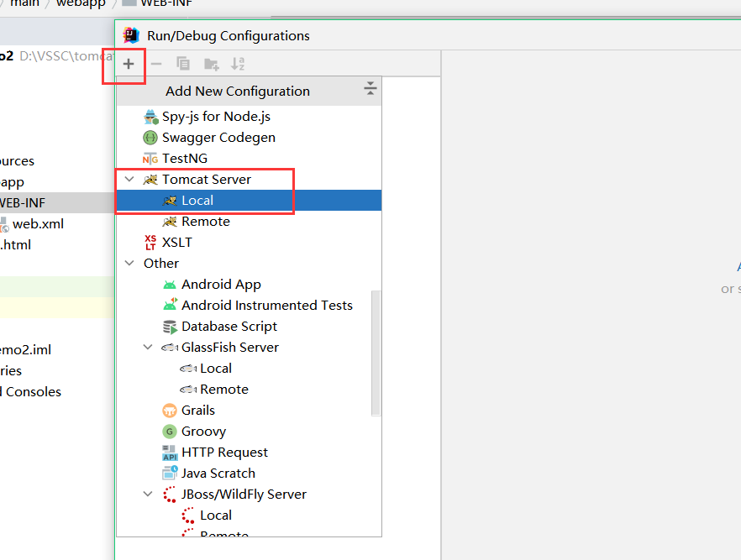Select Swagger Codegen configuration type
The width and height of the screenshot is (741, 560).
click(x=249, y=138)
